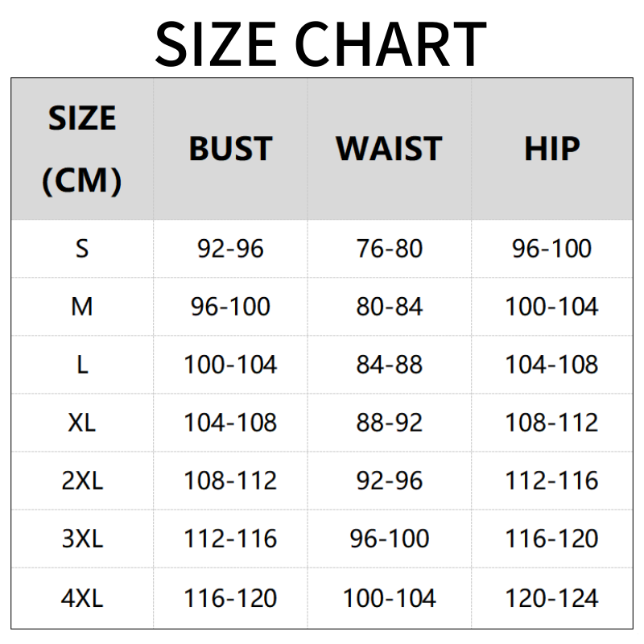Viewport: 644px width, 644px height.
Task: Click the 2XL hip value 112-116
Action: pyautogui.click(x=551, y=481)
